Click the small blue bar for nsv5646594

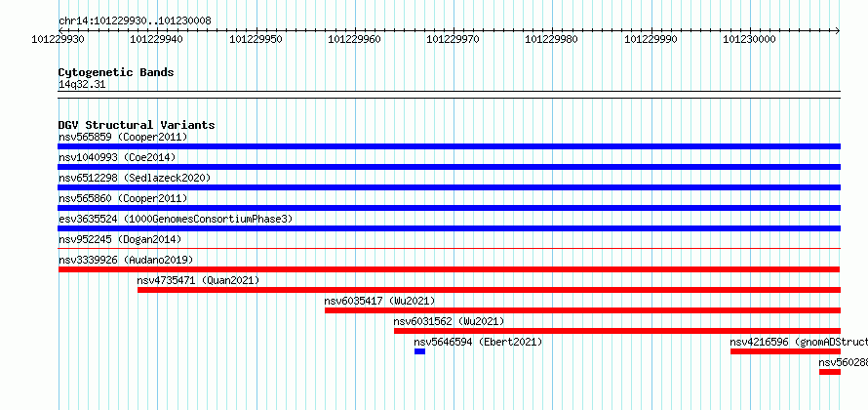point(419,351)
